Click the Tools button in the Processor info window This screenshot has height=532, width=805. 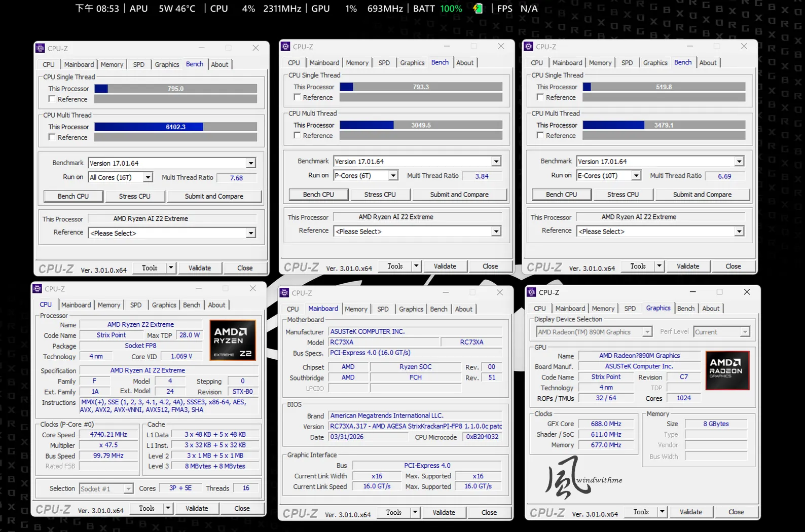pyautogui.click(x=147, y=508)
